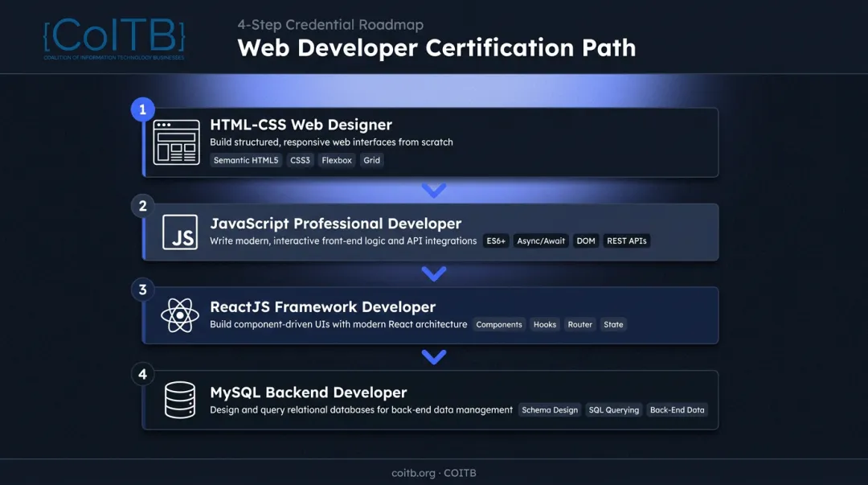The width and height of the screenshot is (868, 485).
Task: Click the web page layout icon
Action: [177, 142]
